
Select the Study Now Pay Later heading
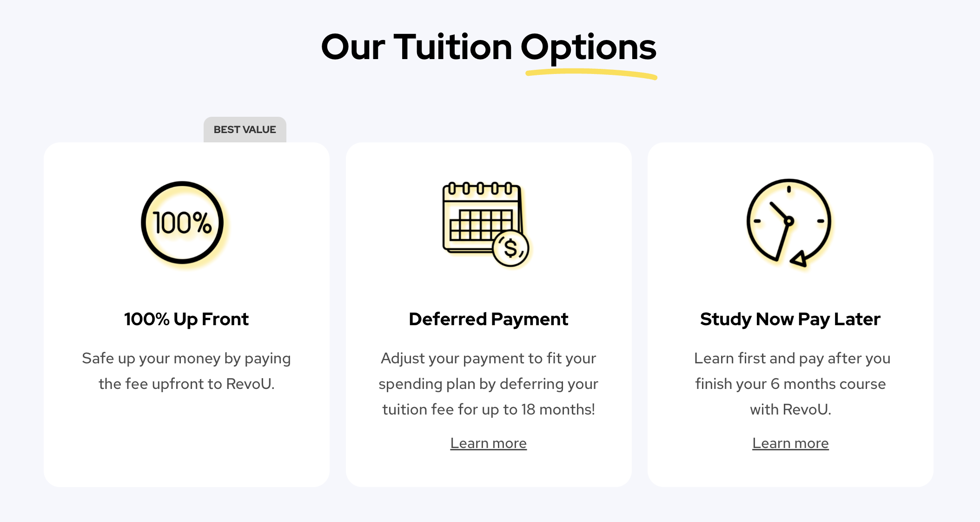(790, 319)
